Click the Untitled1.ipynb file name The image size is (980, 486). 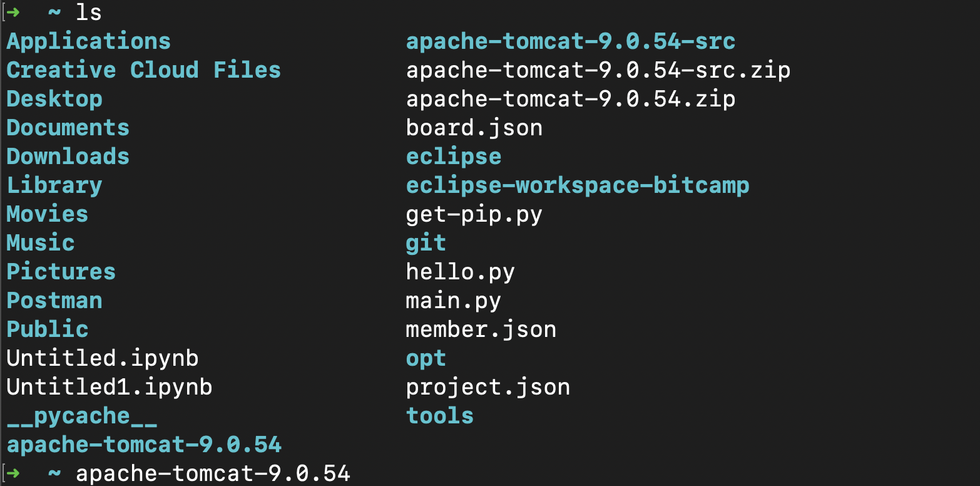[x=110, y=387]
